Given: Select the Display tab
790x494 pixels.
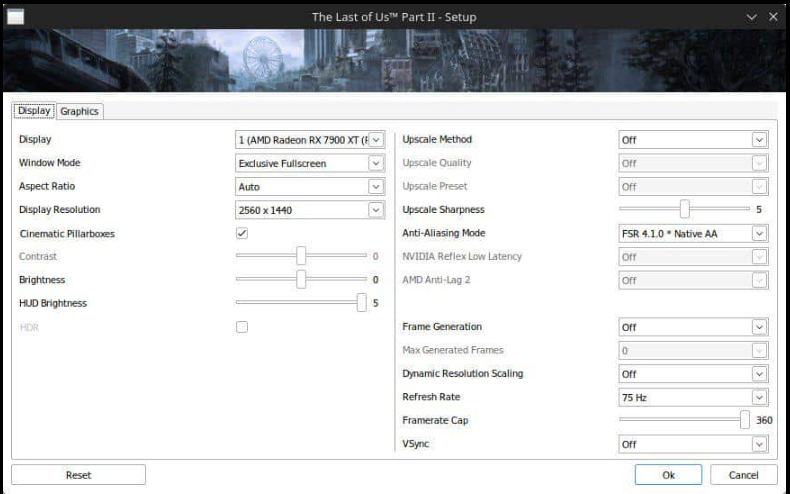Looking at the screenshot, I should pos(34,111).
